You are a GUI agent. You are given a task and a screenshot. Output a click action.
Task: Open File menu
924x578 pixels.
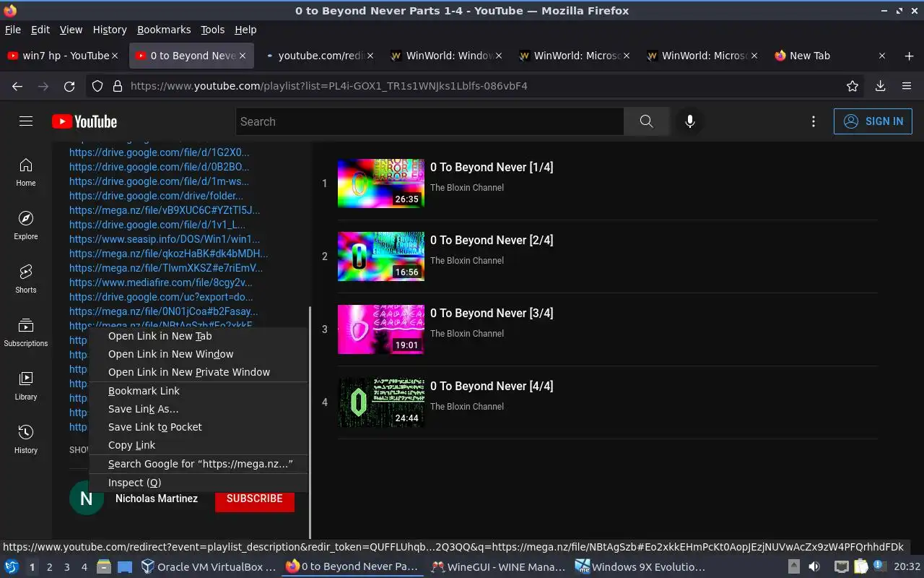coord(13,30)
